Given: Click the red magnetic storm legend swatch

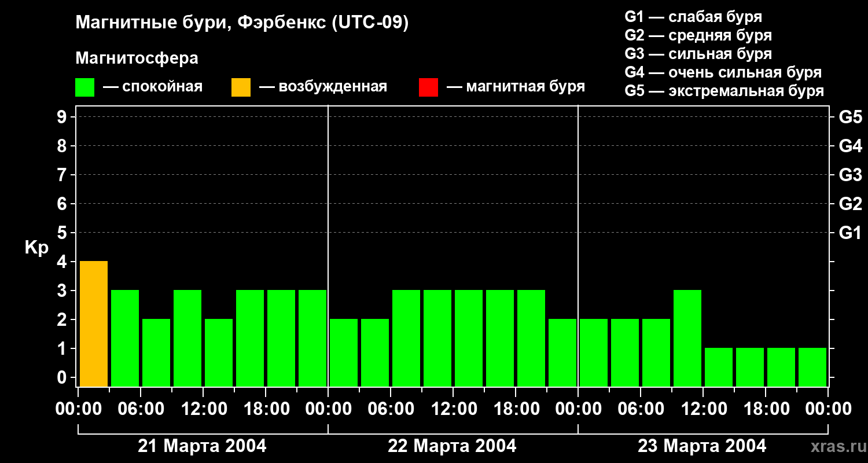Looking at the screenshot, I should coord(428,87).
